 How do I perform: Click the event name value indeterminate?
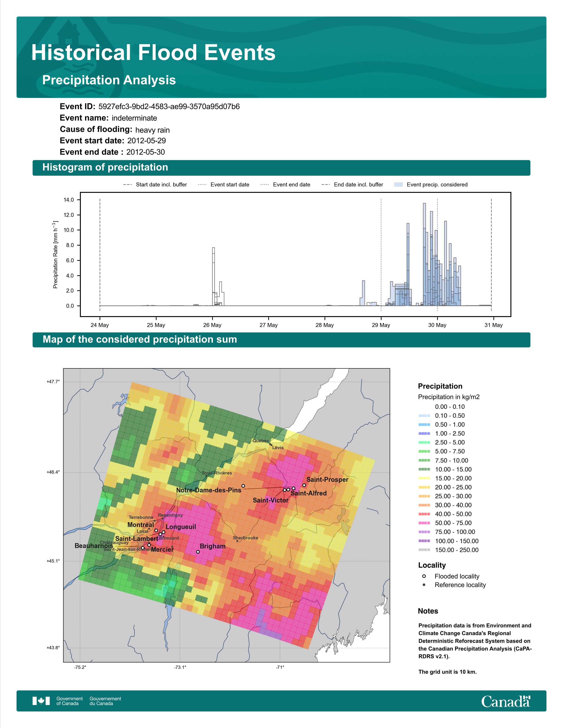click(134, 118)
